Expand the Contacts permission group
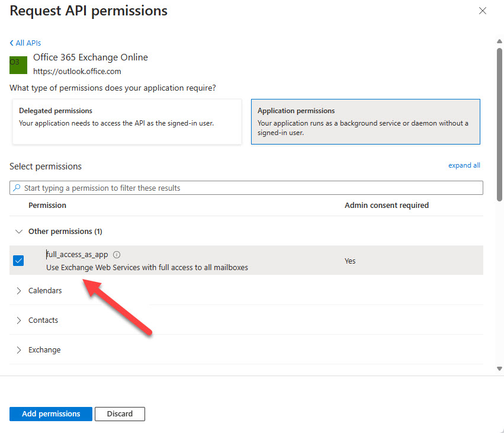This screenshot has width=504, height=433. tap(18, 320)
